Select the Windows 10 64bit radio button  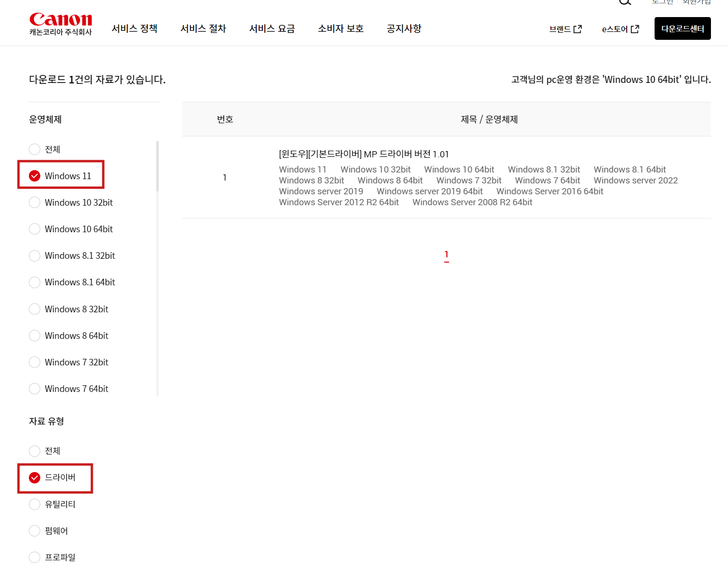tap(35, 229)
